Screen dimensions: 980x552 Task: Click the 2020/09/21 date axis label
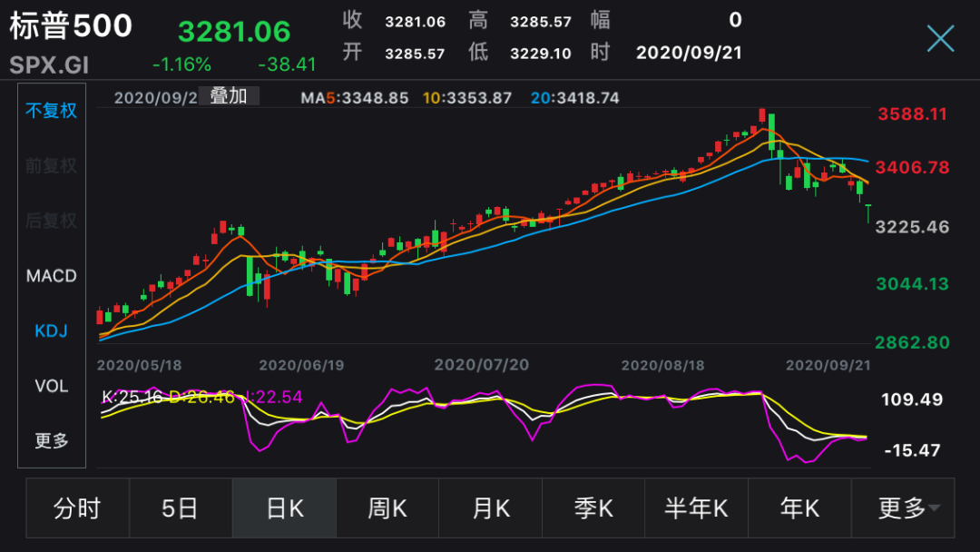pyautogui.click(x=828, y=365)
